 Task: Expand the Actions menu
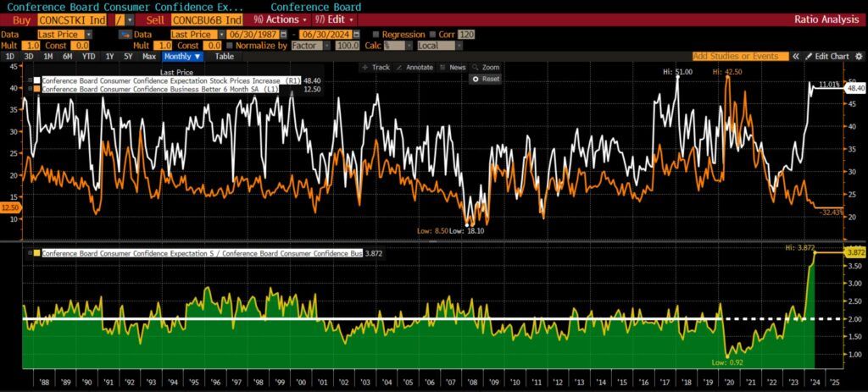(x=276, y=19)
